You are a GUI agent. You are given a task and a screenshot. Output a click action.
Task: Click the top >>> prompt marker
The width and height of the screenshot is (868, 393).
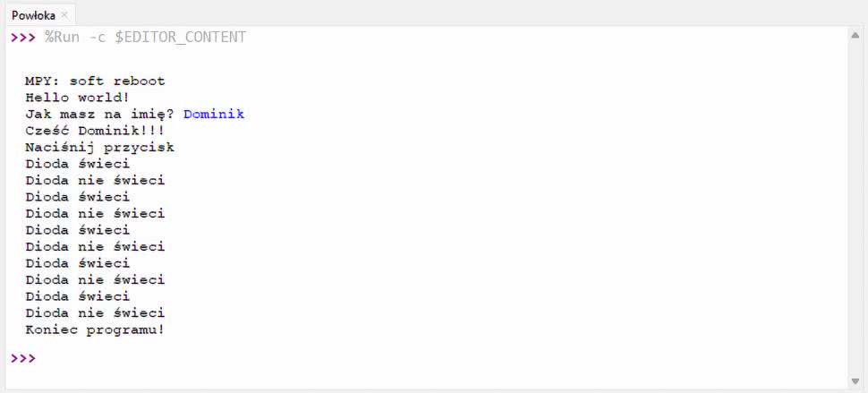(21, 38)
